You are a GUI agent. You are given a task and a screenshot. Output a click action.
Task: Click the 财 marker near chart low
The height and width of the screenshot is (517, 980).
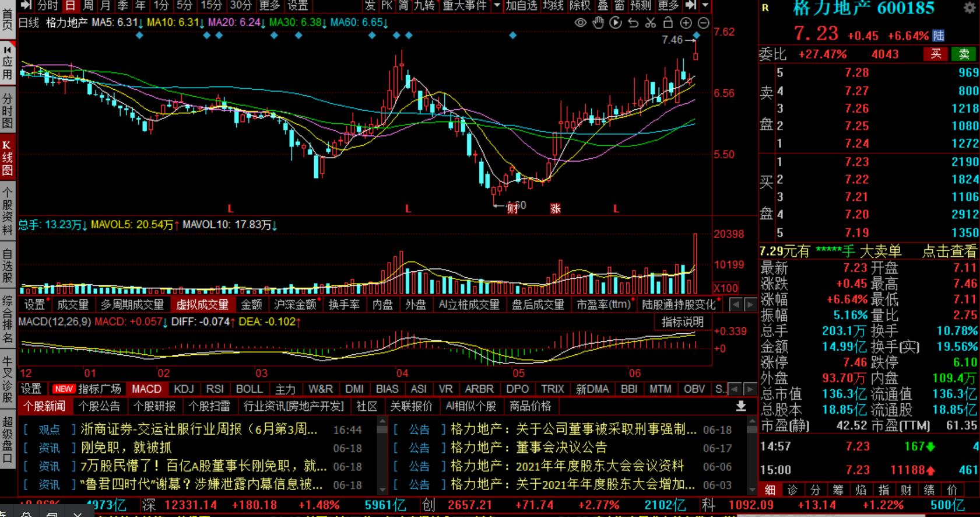pyautogui.click(x=512, y=208)
